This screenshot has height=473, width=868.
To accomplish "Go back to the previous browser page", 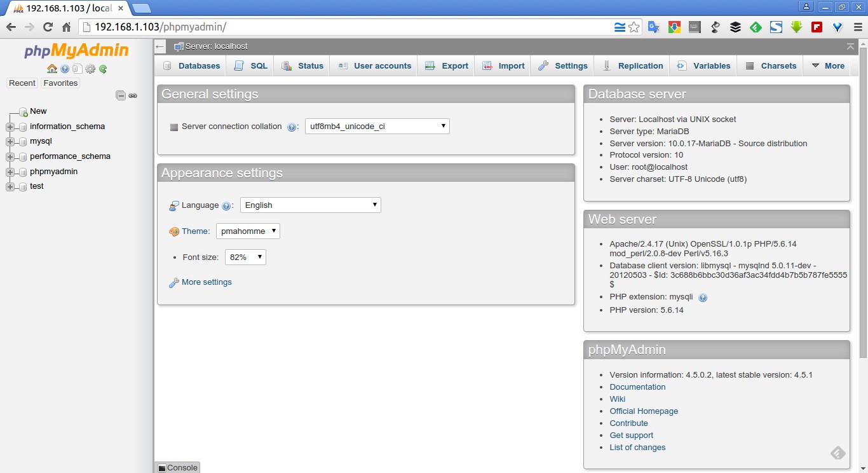I will [x=11, y=27].
